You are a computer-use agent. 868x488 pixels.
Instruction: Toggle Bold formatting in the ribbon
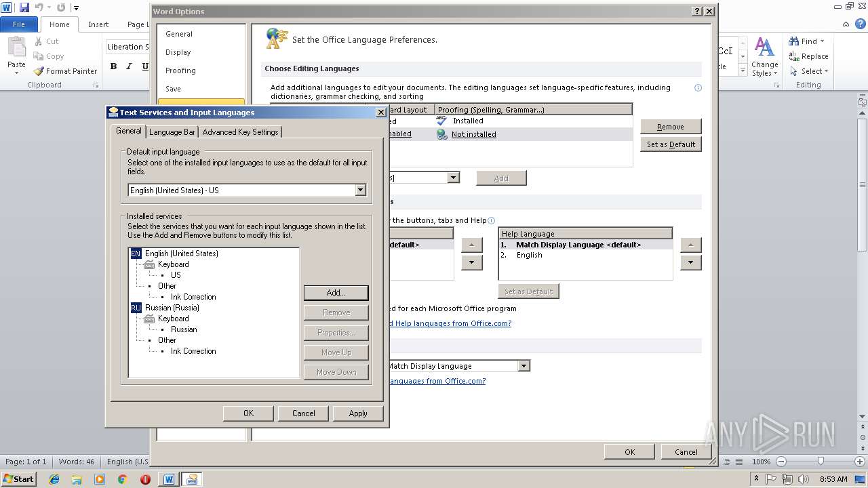pos(113,66)
